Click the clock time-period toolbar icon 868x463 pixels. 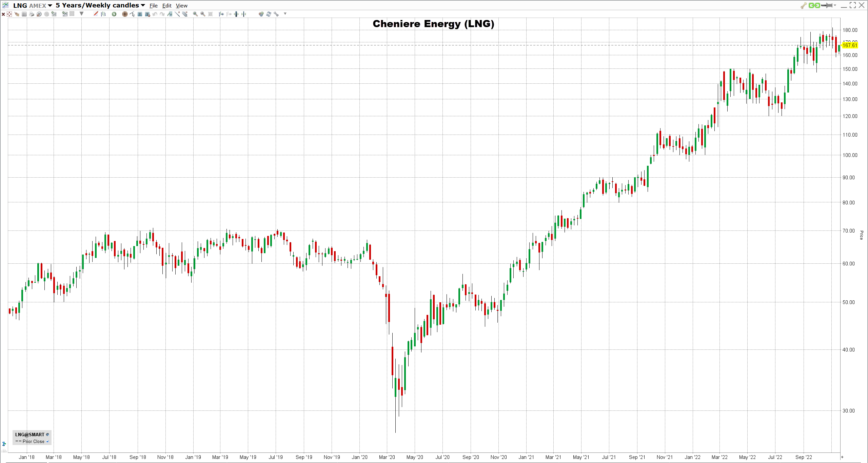(x=39, y=14)
